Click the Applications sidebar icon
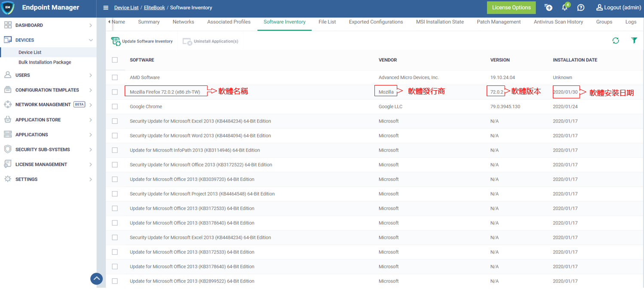This screenshot has height=289, width=644. [x=8, y=135]
